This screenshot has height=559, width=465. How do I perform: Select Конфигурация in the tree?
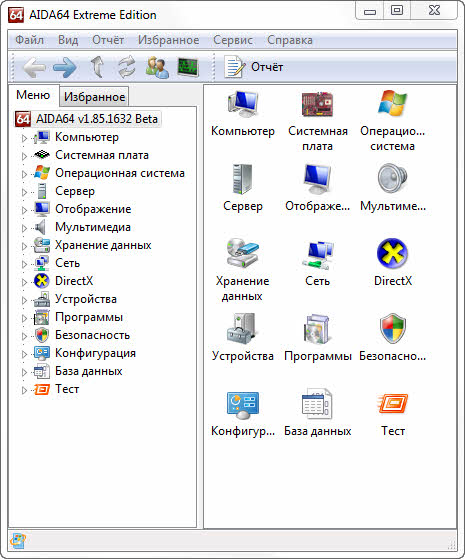pyautogui.click(x=95, y=353)
